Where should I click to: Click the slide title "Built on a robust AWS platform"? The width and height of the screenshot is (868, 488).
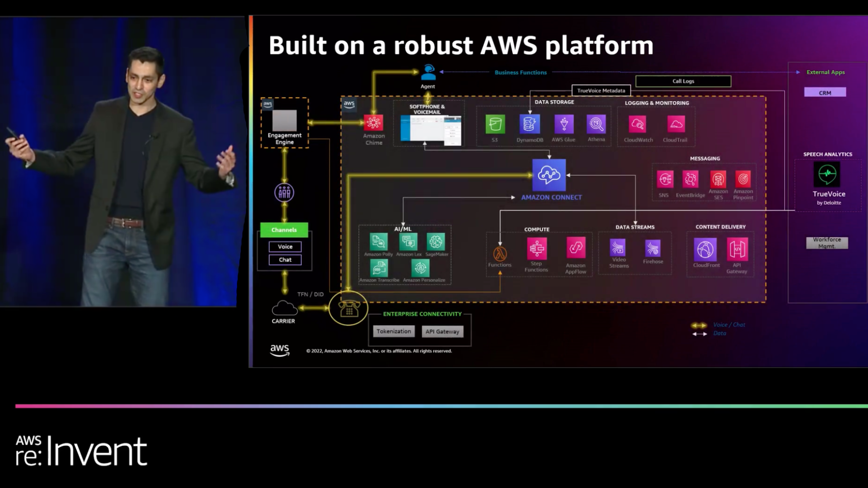[x=461, y=45]
